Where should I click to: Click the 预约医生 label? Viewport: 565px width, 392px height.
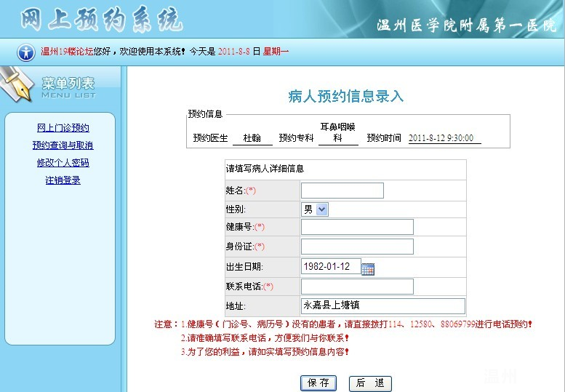coord(210,138)
